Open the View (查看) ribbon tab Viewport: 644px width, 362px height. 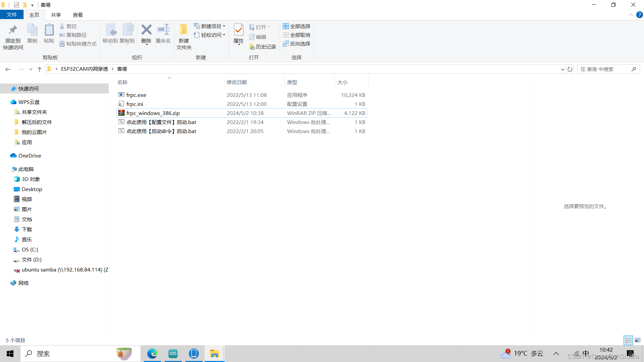[77, 15]
